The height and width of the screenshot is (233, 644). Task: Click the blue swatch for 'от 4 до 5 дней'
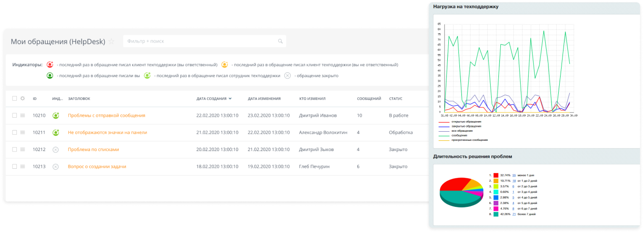tap(496, 197)
